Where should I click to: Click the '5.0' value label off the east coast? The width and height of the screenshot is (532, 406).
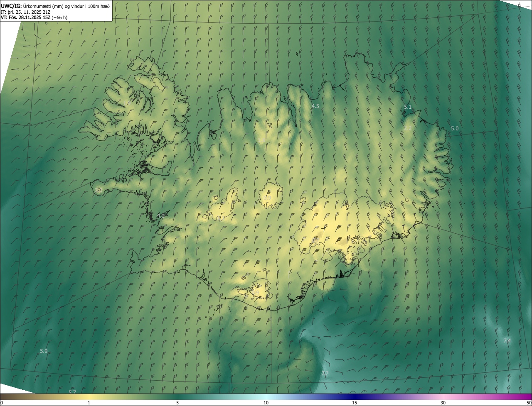click(x=455, y=129)
